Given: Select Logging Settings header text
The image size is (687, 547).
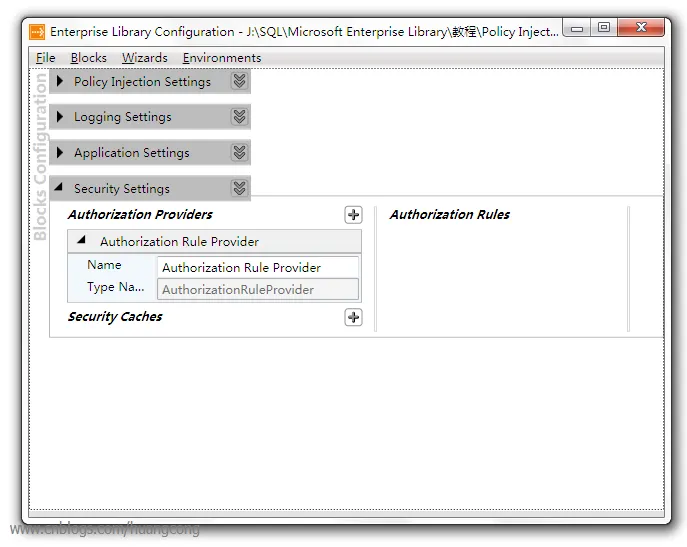Looking at the screenshot, I should tap(122, 117).
